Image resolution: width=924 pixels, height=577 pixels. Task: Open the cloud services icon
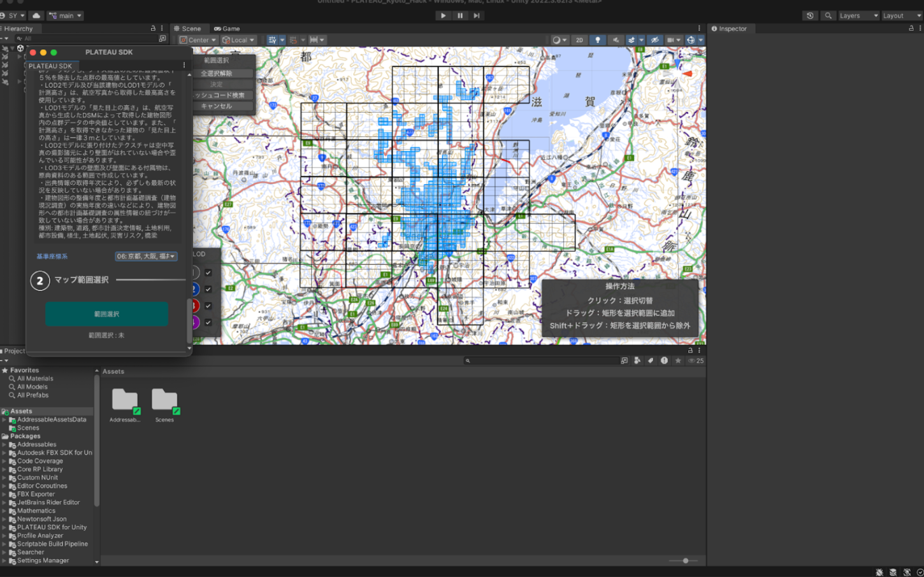tap(36, 16)
